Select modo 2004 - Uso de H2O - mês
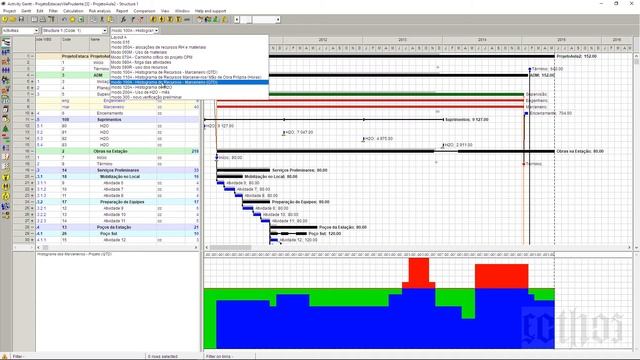The image size is (640, 360). tap(189, 92)
